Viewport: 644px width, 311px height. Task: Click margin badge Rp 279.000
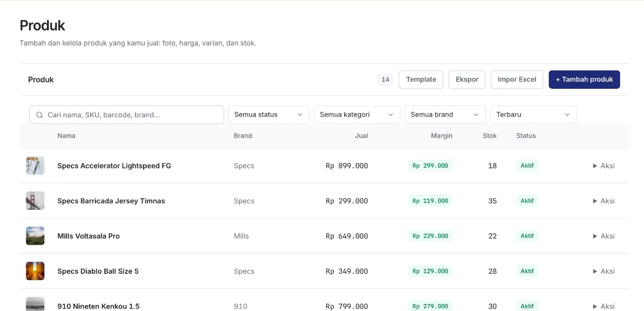(x=430, y=306)
